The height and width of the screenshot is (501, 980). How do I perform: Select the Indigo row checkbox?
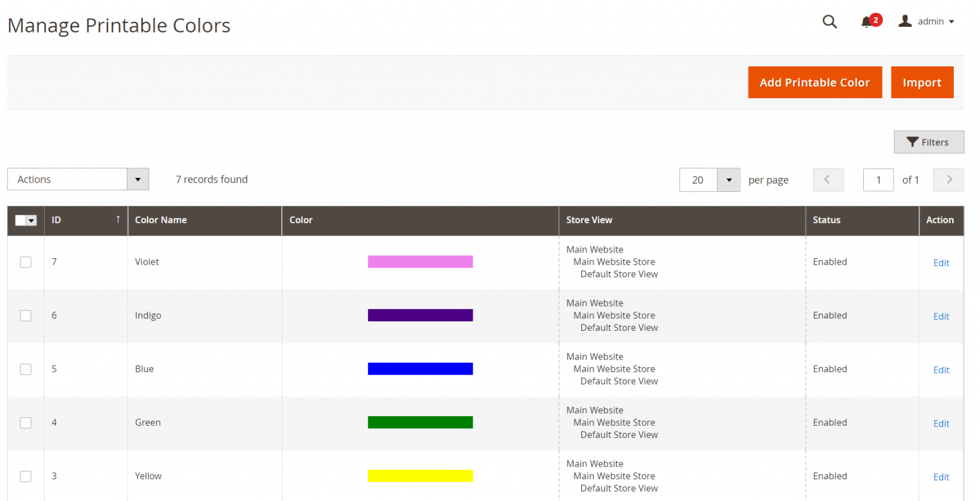26,316
